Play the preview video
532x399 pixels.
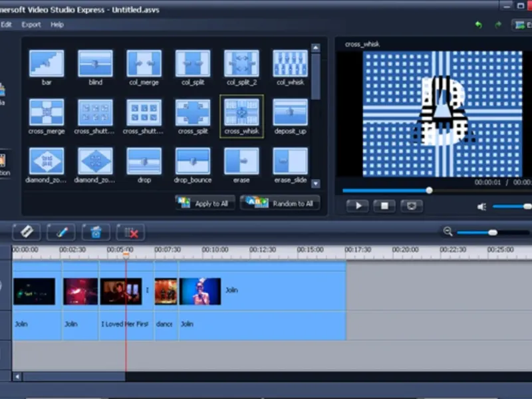coord(357,205)
